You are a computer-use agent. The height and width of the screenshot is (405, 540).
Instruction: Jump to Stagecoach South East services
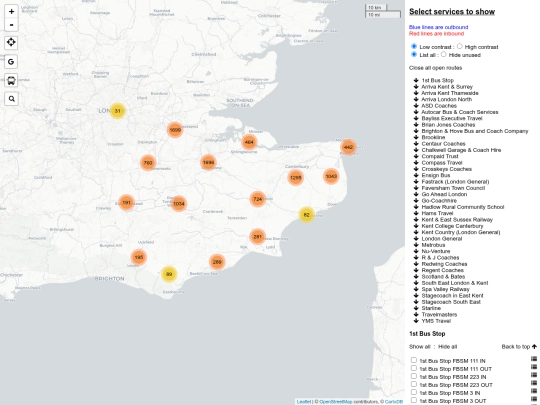451,302
